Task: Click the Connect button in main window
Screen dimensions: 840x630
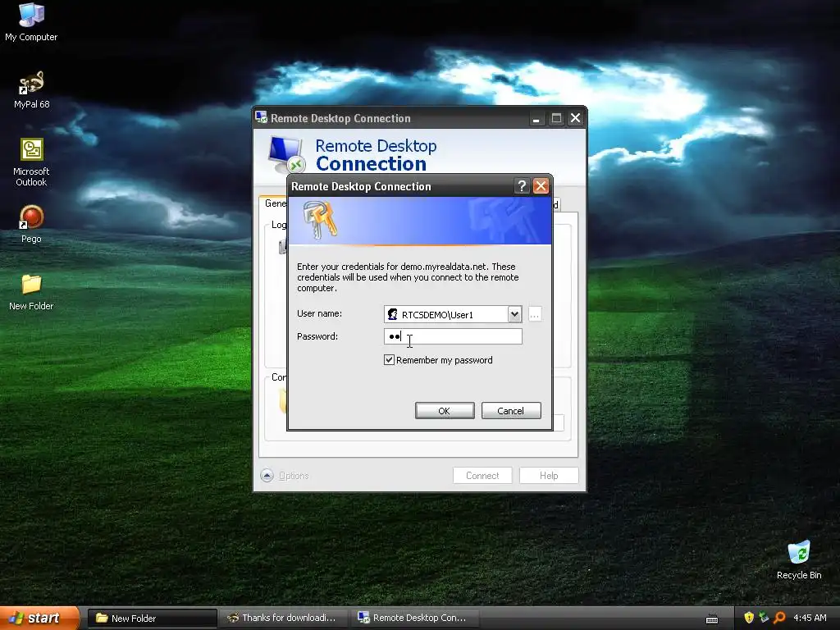Action: [x=482, y=475]
